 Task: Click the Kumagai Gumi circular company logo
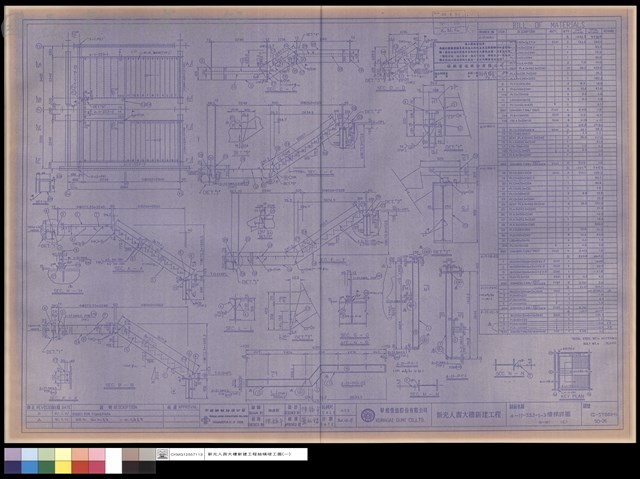coord(367,415)
